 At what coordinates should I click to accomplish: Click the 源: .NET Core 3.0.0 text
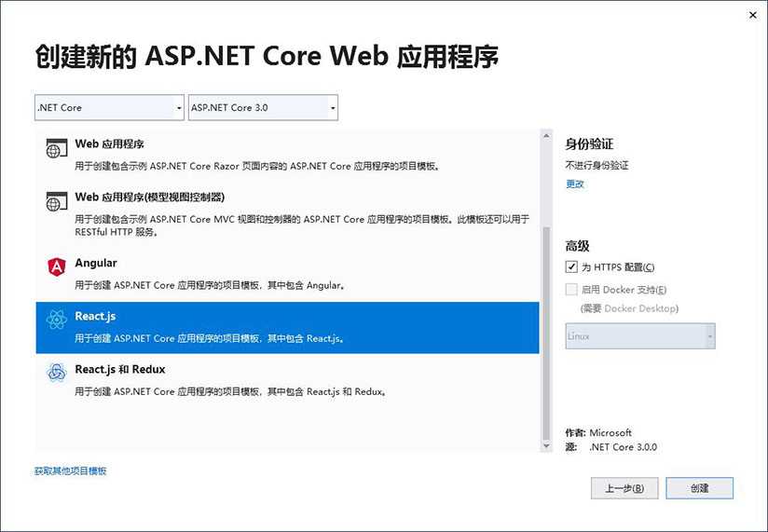610,447
